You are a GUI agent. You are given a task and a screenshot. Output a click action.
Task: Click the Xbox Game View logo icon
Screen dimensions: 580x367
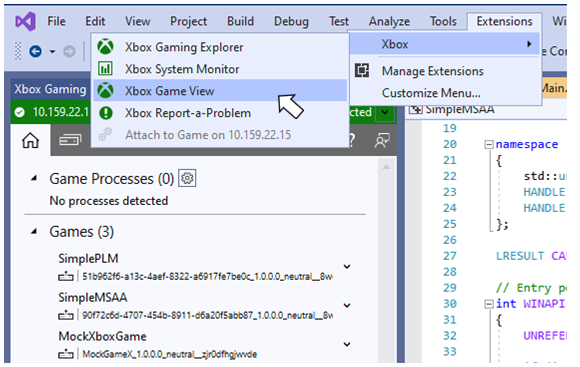click(x=105, y=90)
